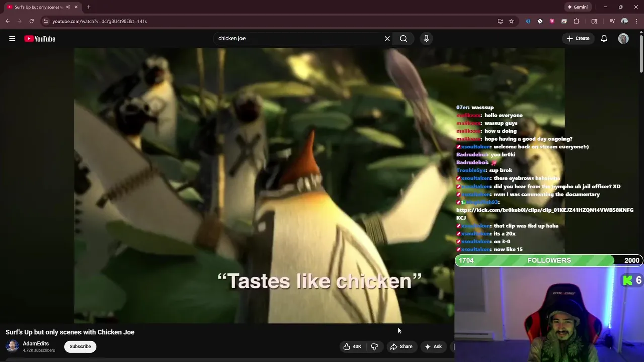Share this video
This screenshot has width=644, height=362.
coord(401,346)
